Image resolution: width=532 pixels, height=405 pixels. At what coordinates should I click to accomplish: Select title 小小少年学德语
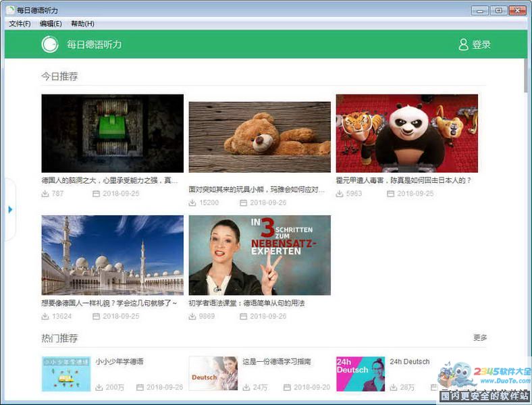point(119,362)
